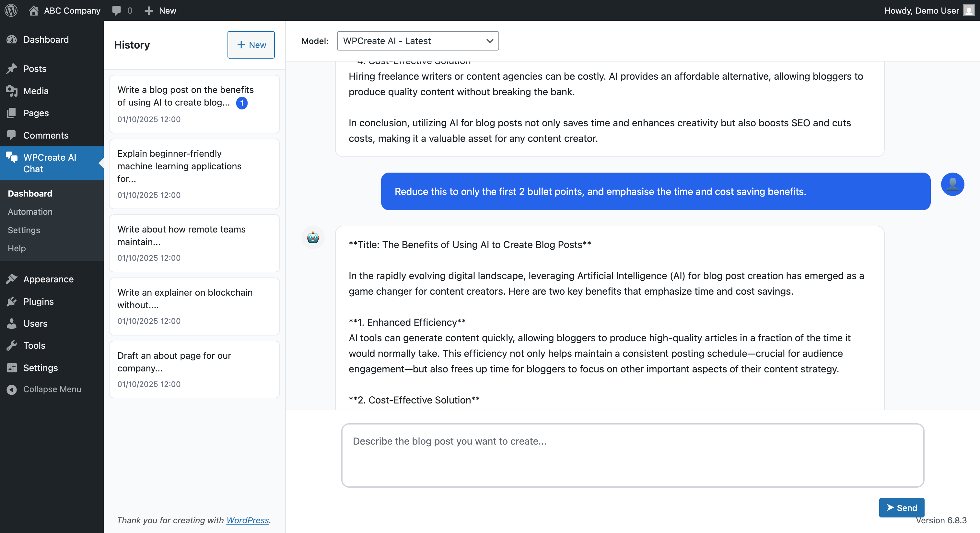Viewport: 980px width, 533px height.
Task: Expand the WPCreate AI model dropdown
Action: pyautogui.click(x=417, y=41)
